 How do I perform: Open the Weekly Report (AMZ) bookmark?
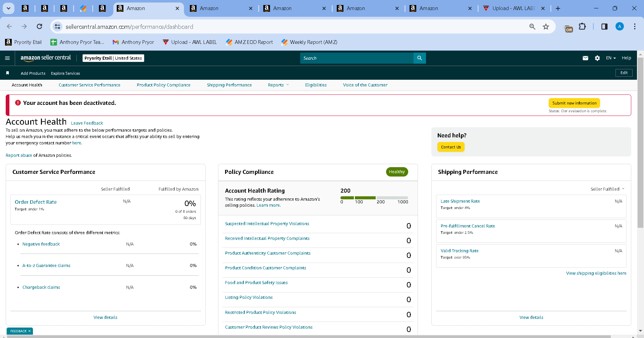click(309, 42)
